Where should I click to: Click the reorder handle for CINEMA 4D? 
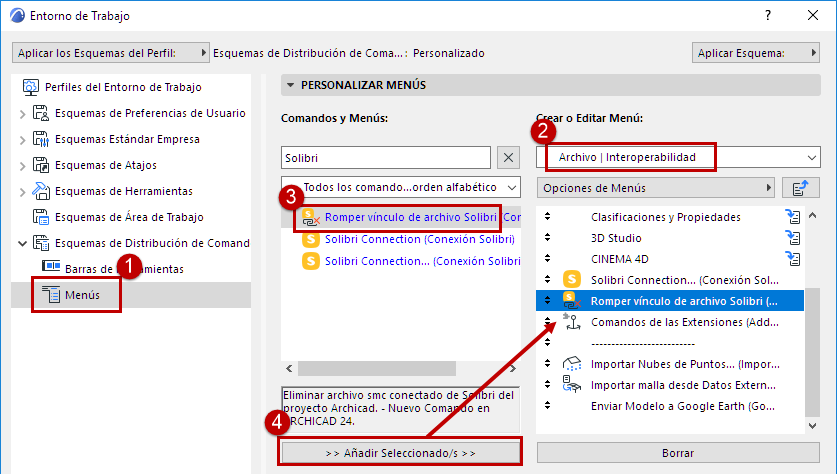547,259
